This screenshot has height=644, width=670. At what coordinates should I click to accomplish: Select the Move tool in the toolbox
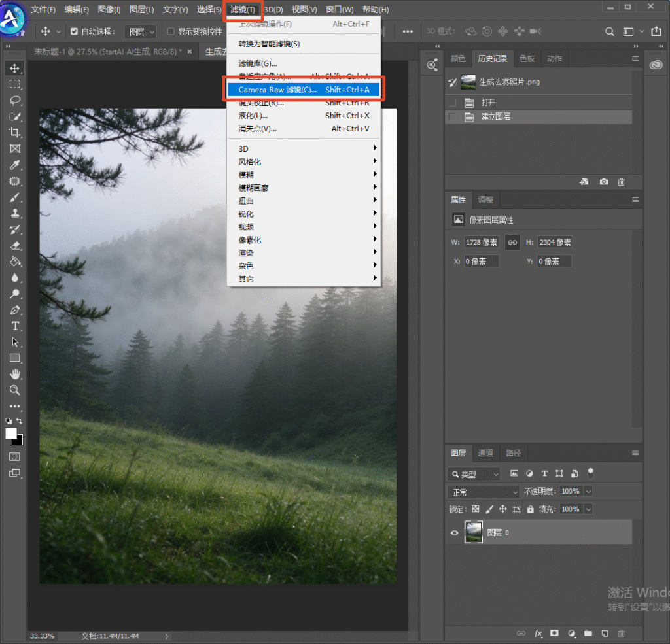(15, 69)
